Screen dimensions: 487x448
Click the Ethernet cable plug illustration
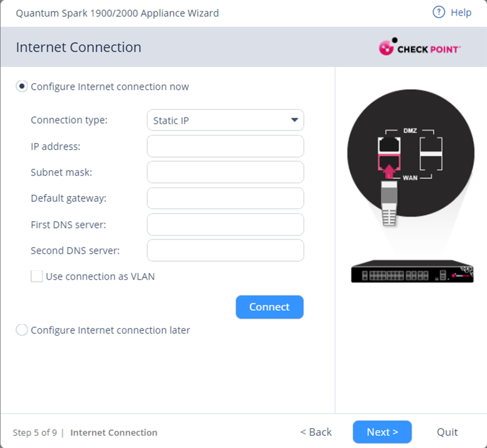389,203
